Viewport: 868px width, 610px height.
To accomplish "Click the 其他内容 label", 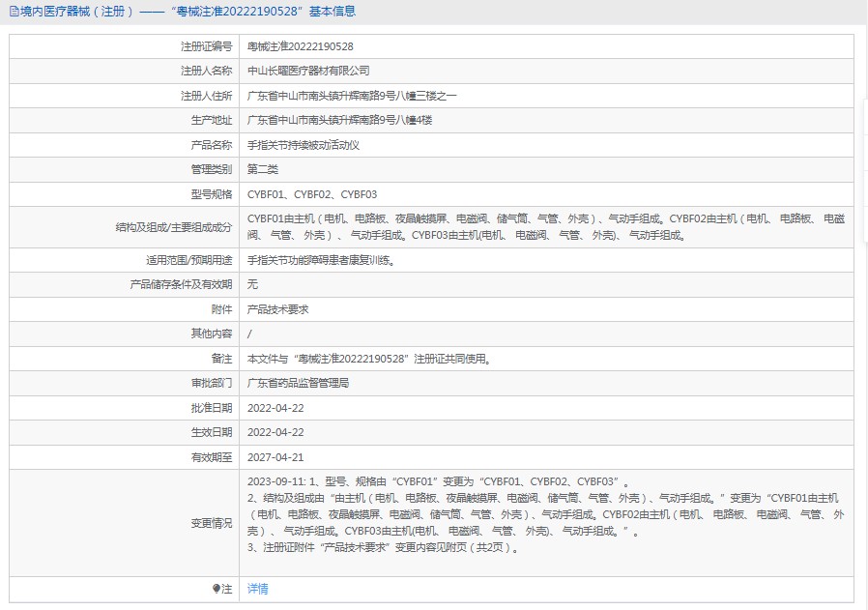I will (212, 334).
